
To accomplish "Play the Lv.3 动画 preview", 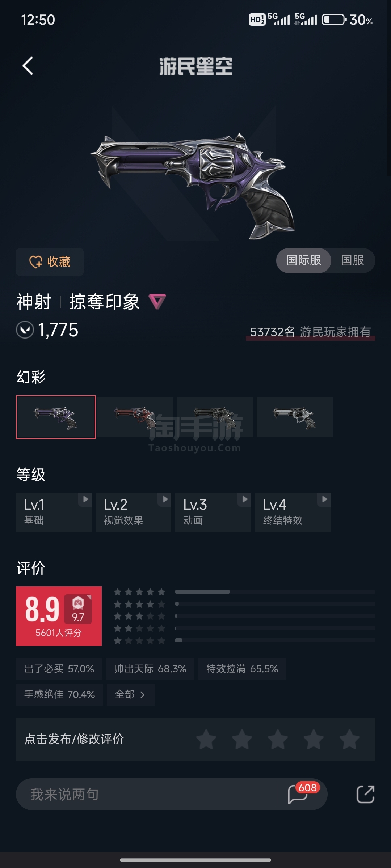I will pyautogui.click(x=213, y=512).
